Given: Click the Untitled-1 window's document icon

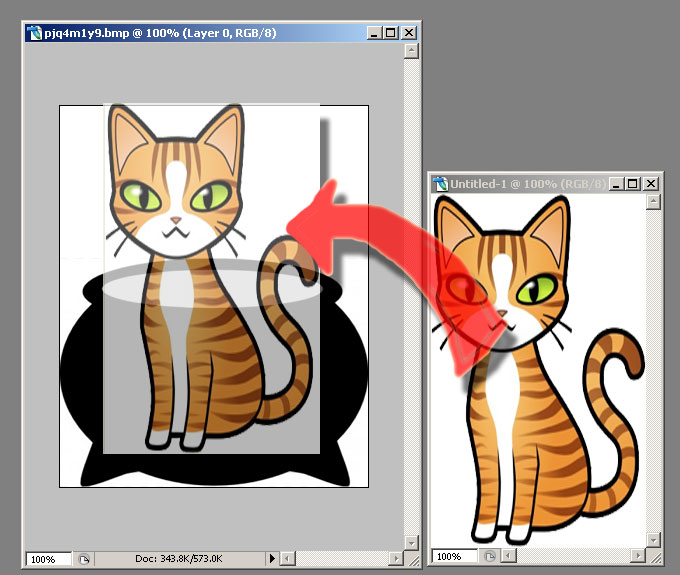Looking at the screenshot, I should click(440, 184).
